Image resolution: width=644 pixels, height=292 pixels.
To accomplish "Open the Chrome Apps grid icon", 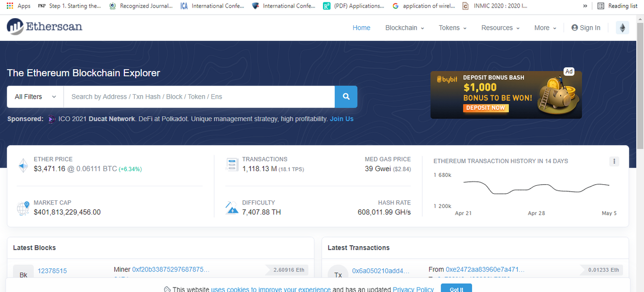I will pos(10,6).
